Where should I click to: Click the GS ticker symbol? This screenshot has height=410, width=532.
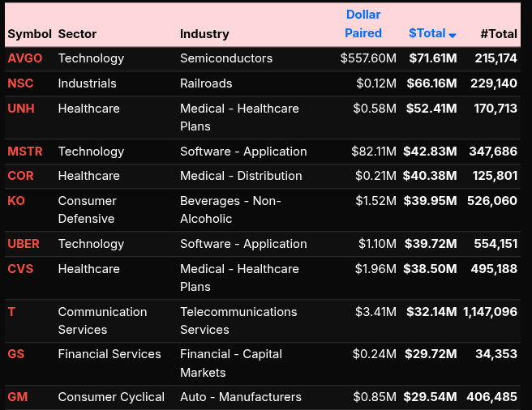click(x=16, y=354)
